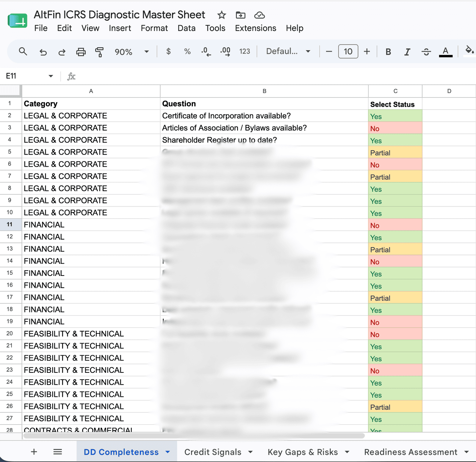Open the text color picker
This screenshot has width=476, height=462.
click(x=445, y=52)
